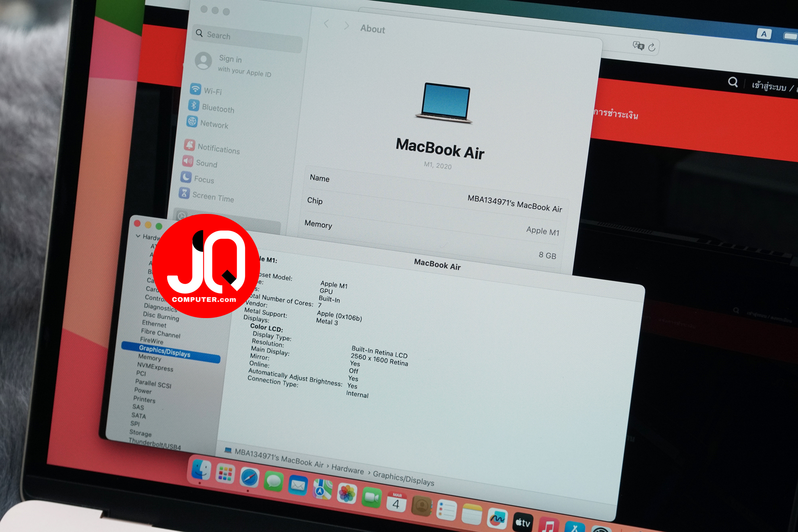Viewport: 798px width, 532px height.
Task: Select NVMExpress in hardware list
Action: point(155,366)
